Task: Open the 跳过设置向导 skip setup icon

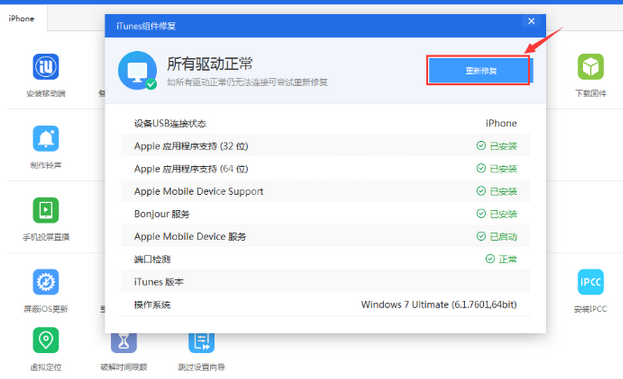Action: [x=201, y=342]
